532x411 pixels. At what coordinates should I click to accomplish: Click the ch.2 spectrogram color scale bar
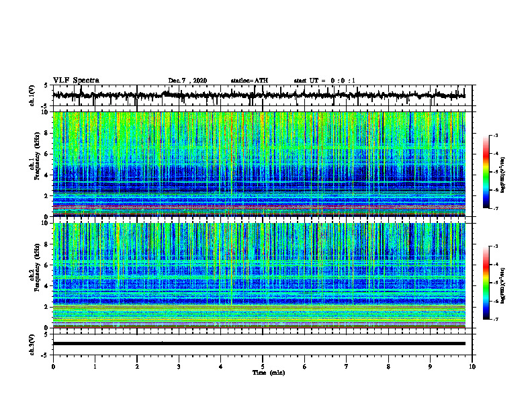pos(486,283)
